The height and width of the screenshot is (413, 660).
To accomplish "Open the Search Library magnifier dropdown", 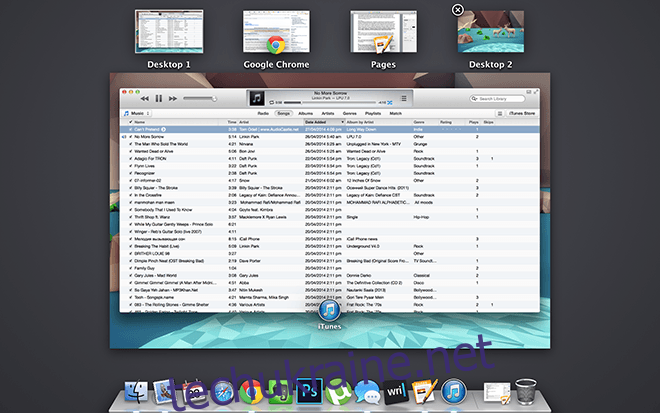I will (474, 99).
